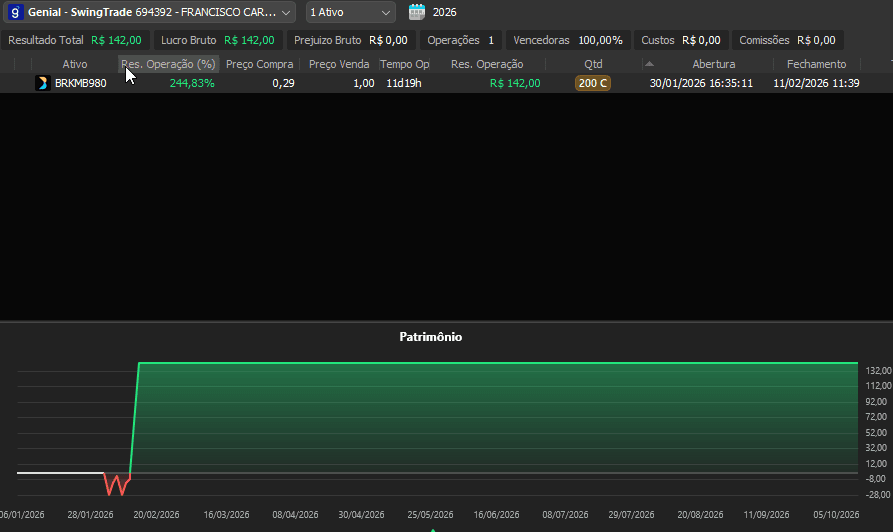Click the Prejuizo Bruto summary box
The width and height of the screenshot is (893, 532).
351,40
